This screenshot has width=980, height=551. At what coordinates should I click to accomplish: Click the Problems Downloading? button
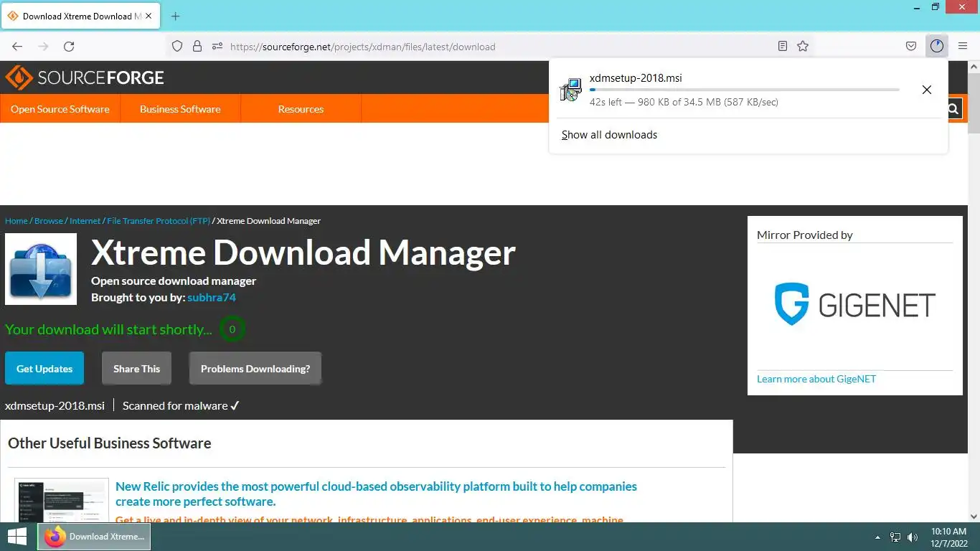(255, 369)
